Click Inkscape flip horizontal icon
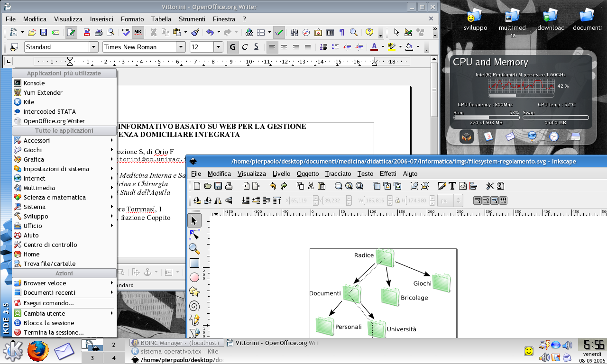The height and width of the screenshot is (364, 607). coord(218,200)
